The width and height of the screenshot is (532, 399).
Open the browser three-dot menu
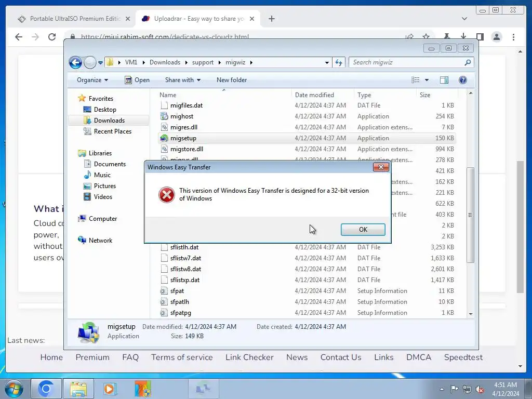point(513,37)
